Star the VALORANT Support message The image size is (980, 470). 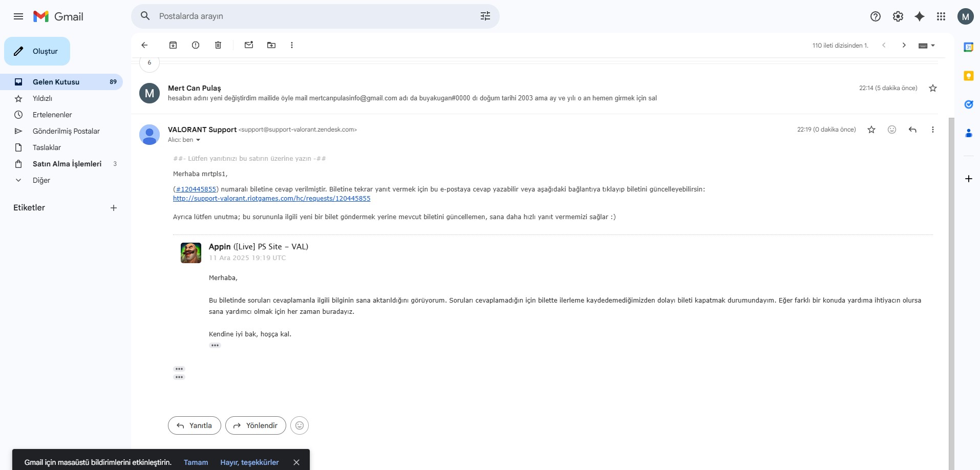[x=871, y=130]
